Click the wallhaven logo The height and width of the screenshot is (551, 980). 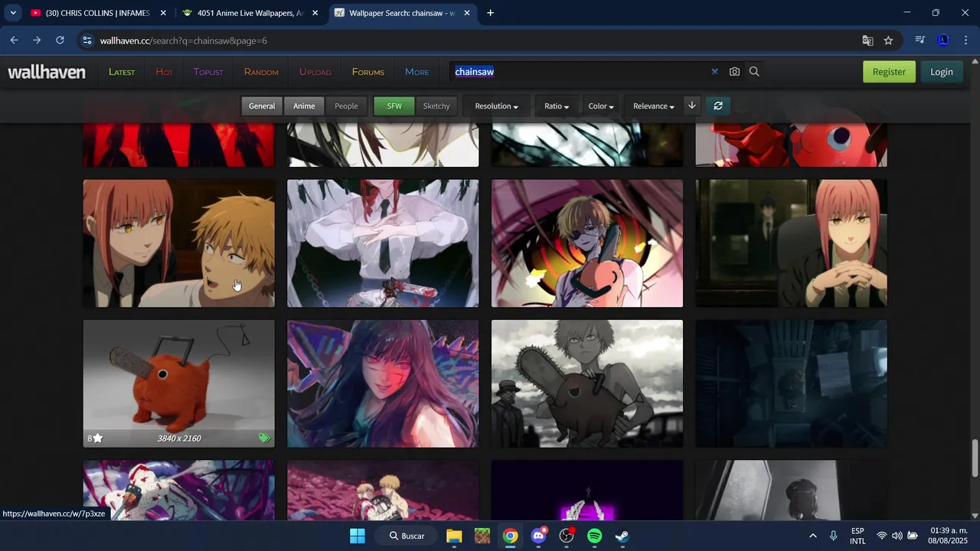pos(47,72)
